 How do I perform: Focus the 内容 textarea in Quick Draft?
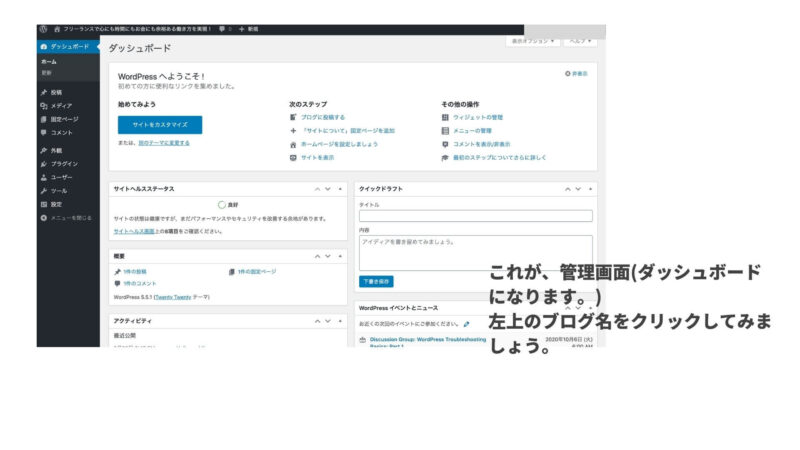click(476, 253)
